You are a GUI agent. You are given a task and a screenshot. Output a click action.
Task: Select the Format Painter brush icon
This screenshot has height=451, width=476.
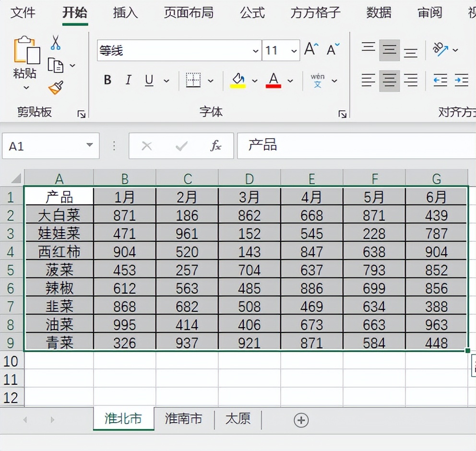pyautogui.click(x=55, y=87)
